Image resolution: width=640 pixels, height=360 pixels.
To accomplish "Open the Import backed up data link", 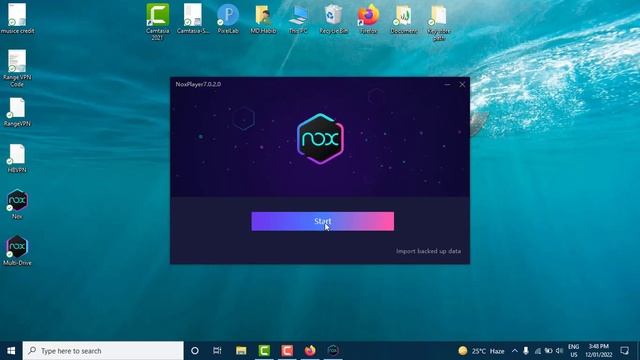I will (428, 251).
